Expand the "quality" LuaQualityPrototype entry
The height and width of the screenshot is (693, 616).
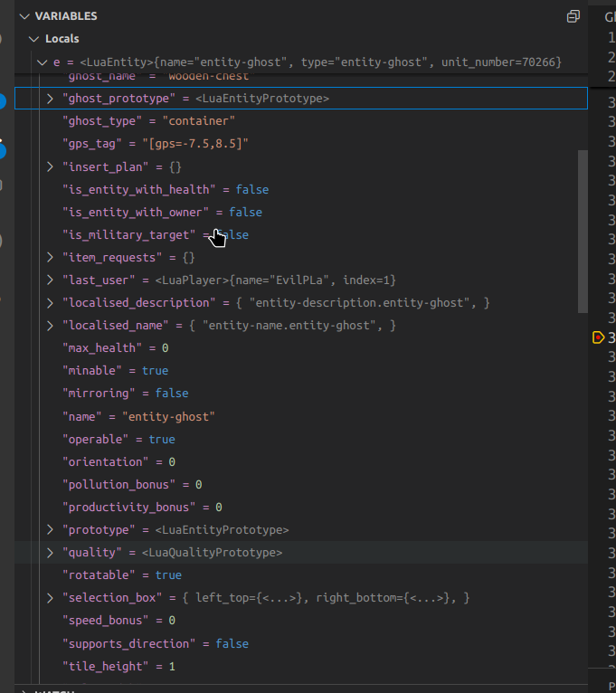pyautogui.click(x=50, y=553)
